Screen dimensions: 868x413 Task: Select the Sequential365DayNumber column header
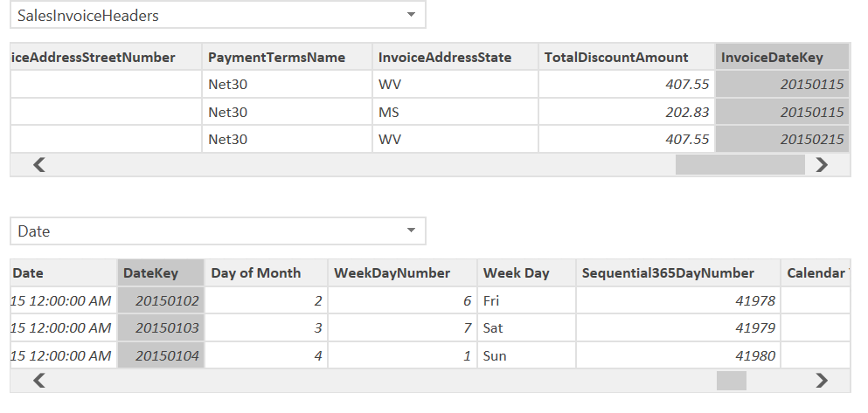677,273
